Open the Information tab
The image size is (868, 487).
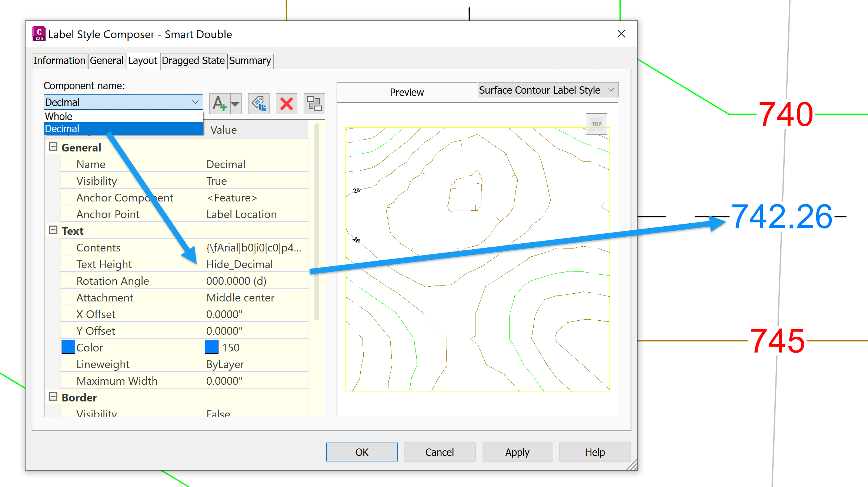coord(59,60)
